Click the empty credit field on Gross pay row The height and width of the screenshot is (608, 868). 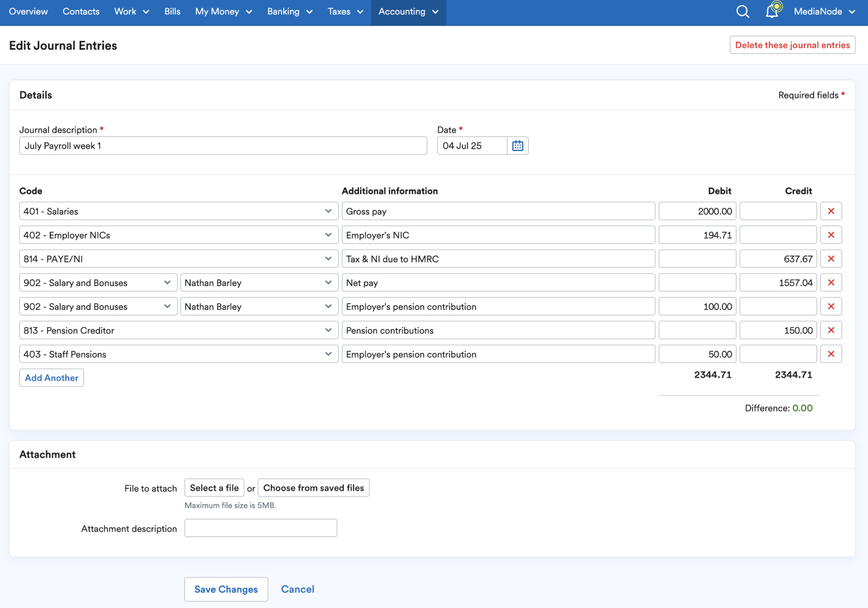click(778, 211)
